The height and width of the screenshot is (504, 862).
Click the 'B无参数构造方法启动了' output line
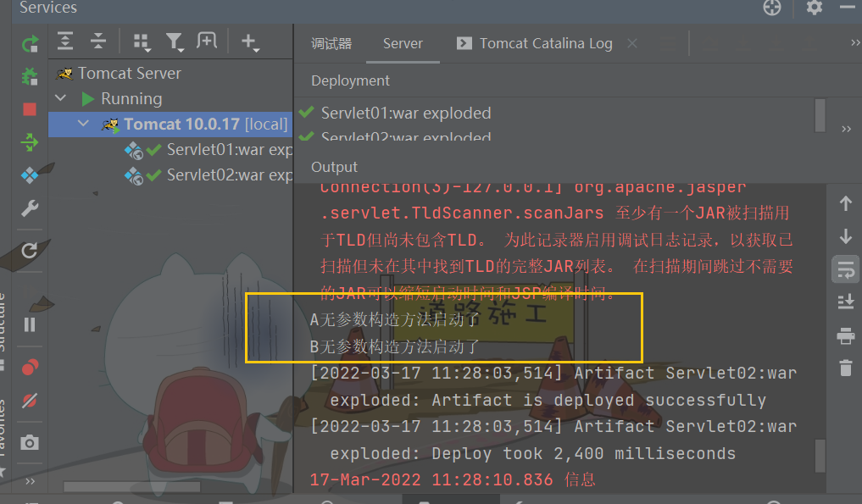point(395,346)
